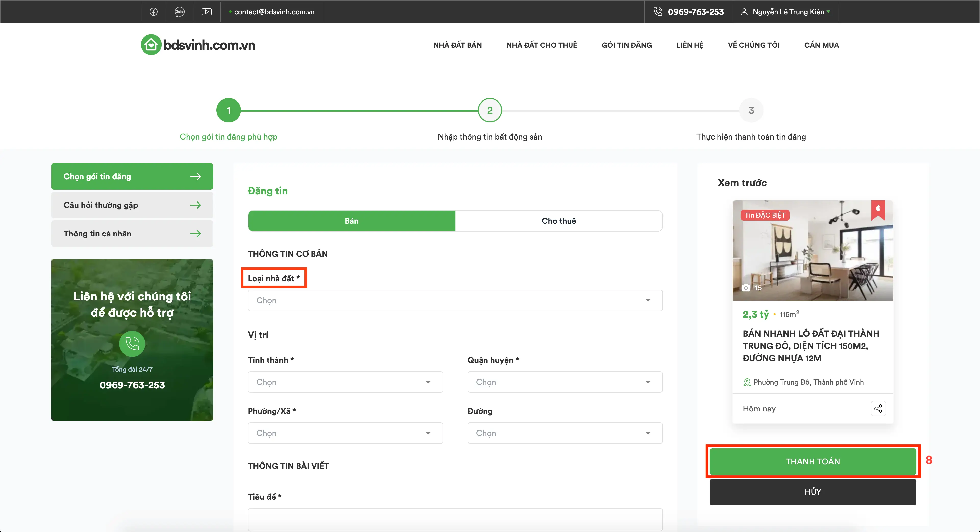The width and height of the screenshot is (980, 532).
Task: Open the Loại nhà đất dropdown
Action: tap(455, 300)
